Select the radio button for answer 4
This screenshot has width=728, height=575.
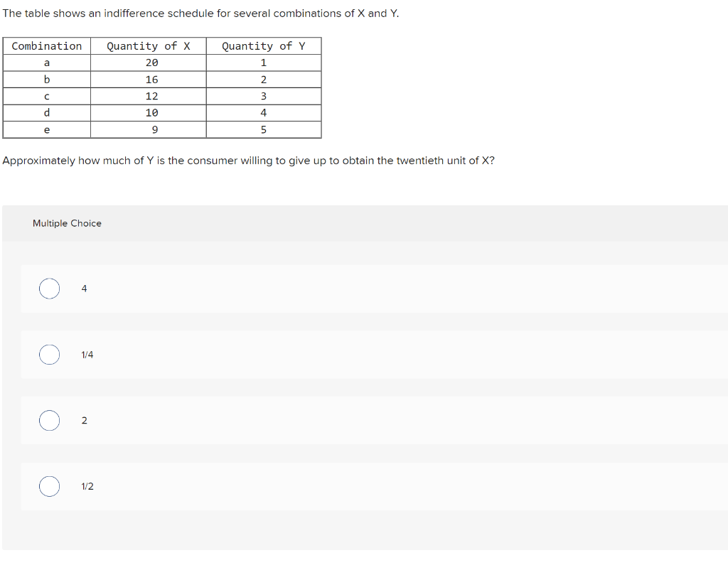49,289
